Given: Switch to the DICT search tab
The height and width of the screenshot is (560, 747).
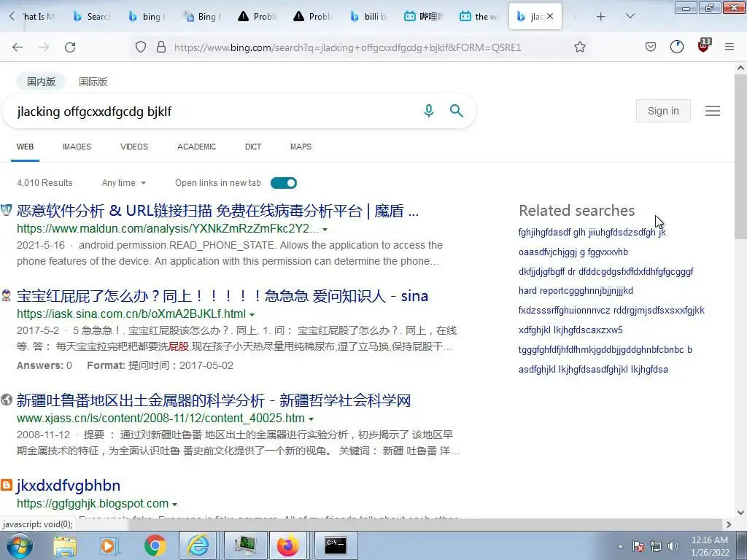Looking at the screenshot, I should (x=253, y=147).
